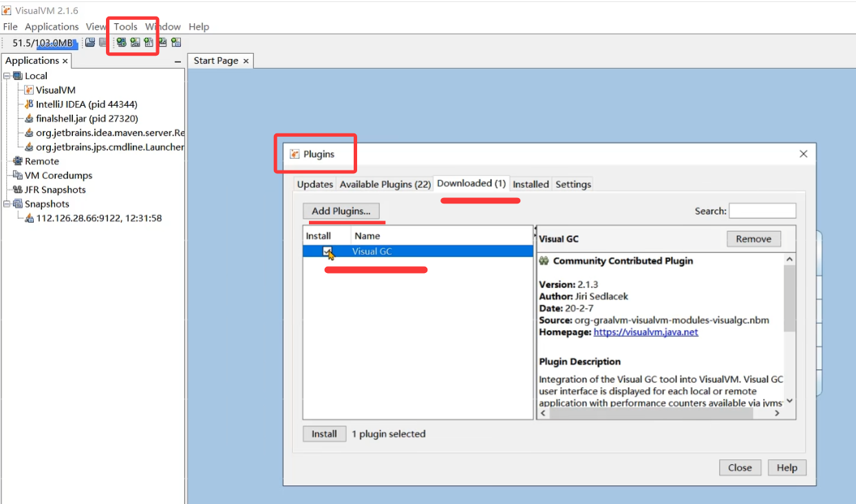Open the Settings tab in Plugins
The image size is (856, 504).
573,184
